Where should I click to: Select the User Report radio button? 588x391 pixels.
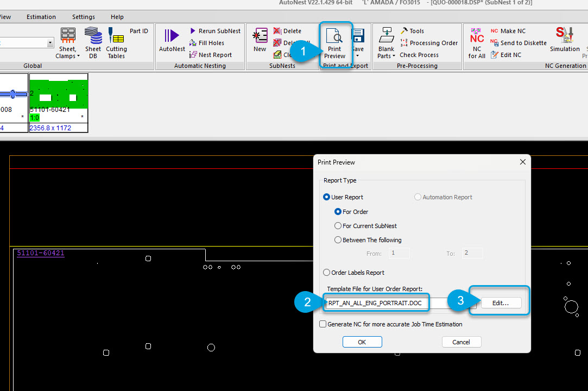pyautogui.click(x=327, y=197)
